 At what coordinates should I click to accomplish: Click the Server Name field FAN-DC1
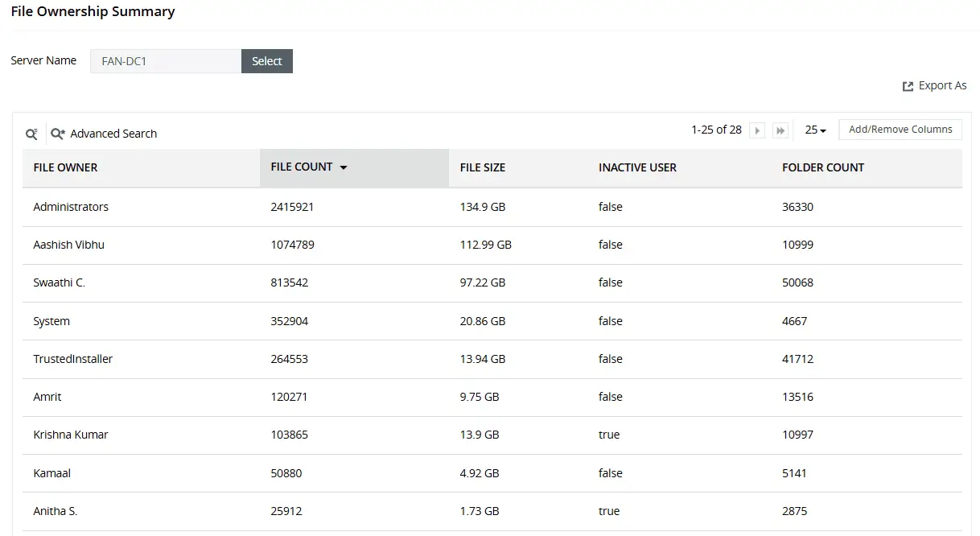click(166, 61)
